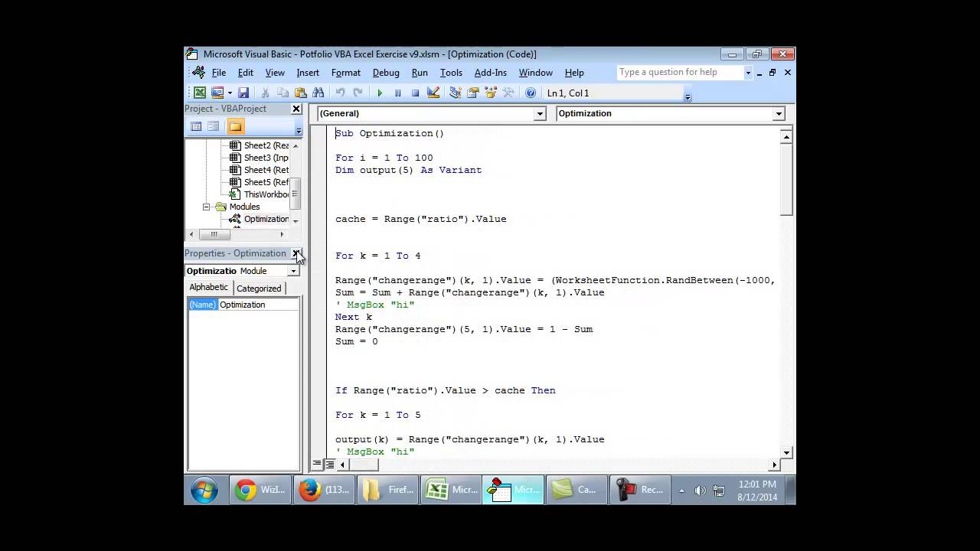This screenshot has width=980, height=551.
Task: Click project tree horizontal scrollbar thumb
Action: [x=214, y=234]
